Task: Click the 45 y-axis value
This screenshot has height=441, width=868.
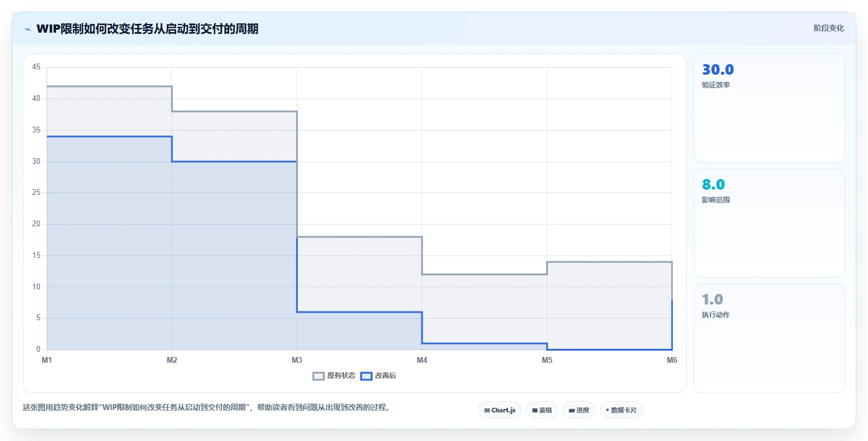Action: point(36,68)
